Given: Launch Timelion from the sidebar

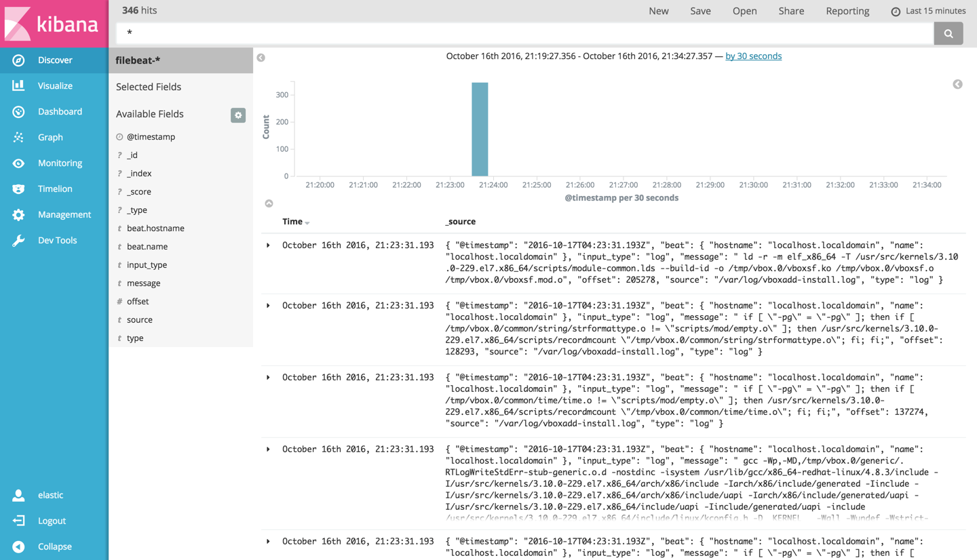Looking at the screenshot, I should pos(52,188).
